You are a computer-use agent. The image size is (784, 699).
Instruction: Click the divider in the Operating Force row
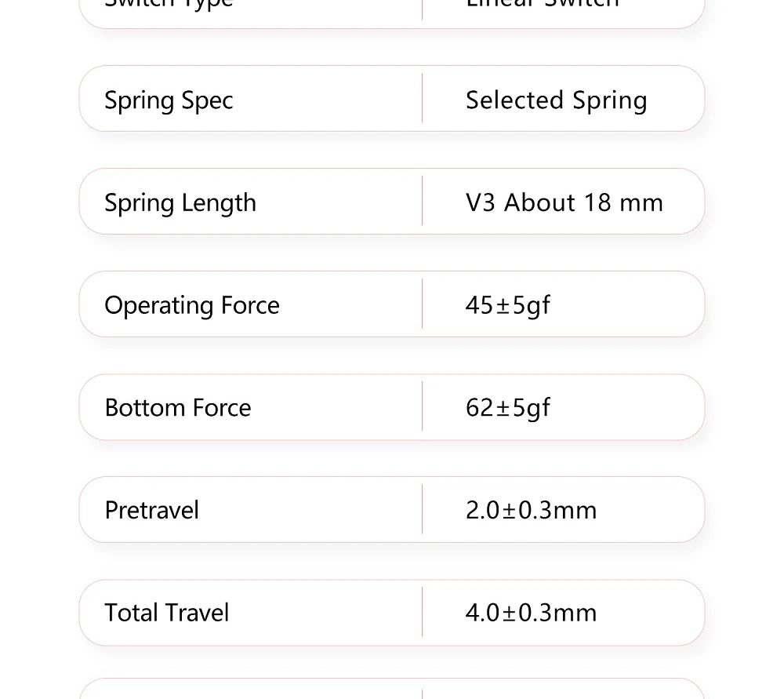tap(422, 304)
